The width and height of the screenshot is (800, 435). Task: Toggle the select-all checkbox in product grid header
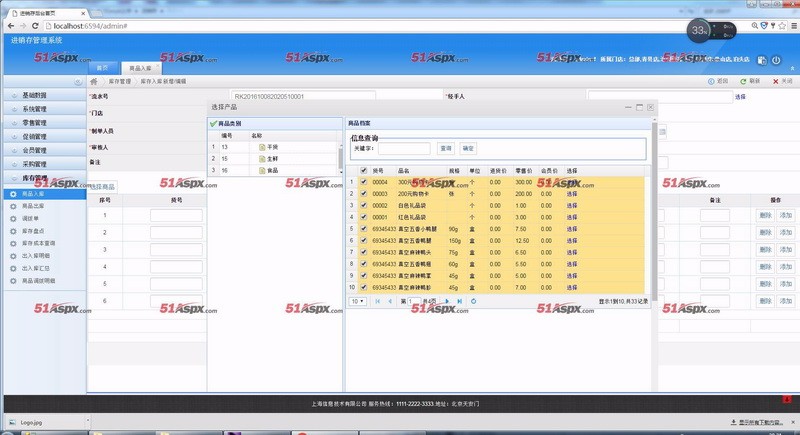363,170
